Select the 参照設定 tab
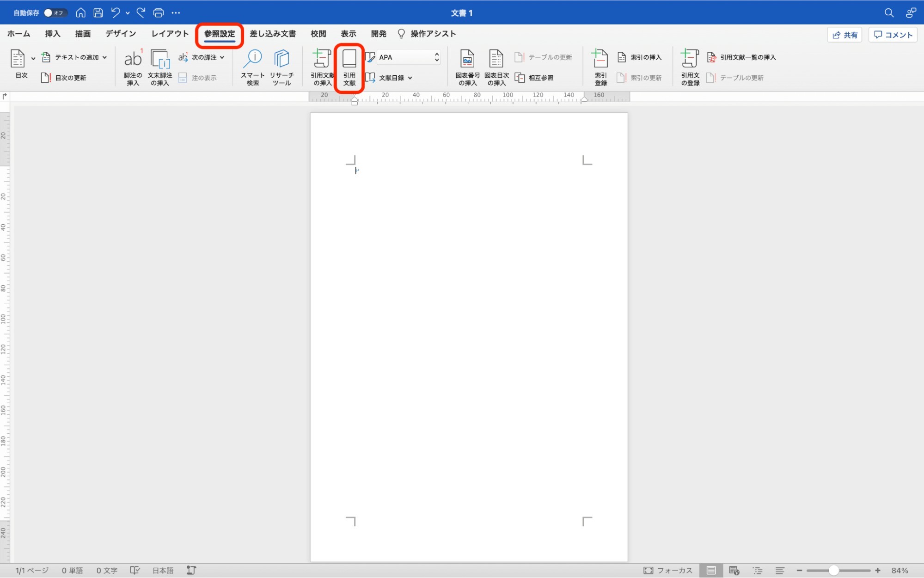924x578 pixels. click(x=220, y=34)
